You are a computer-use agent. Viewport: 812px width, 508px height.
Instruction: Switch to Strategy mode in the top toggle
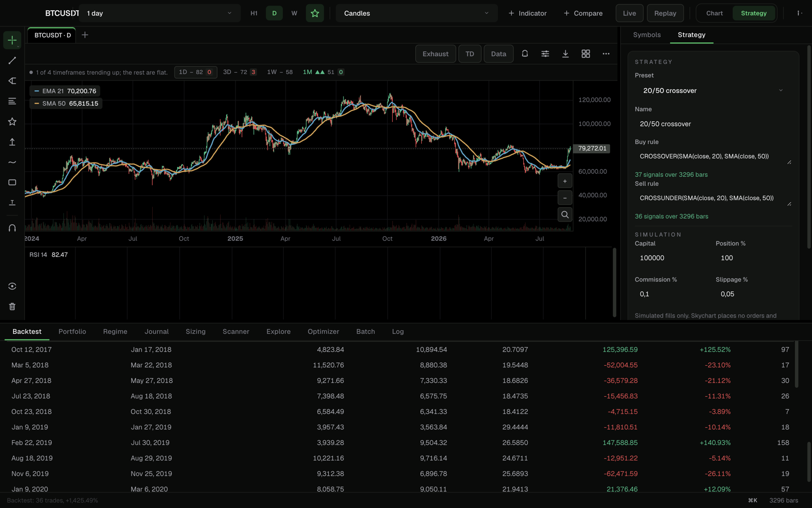tap(754, 13)
